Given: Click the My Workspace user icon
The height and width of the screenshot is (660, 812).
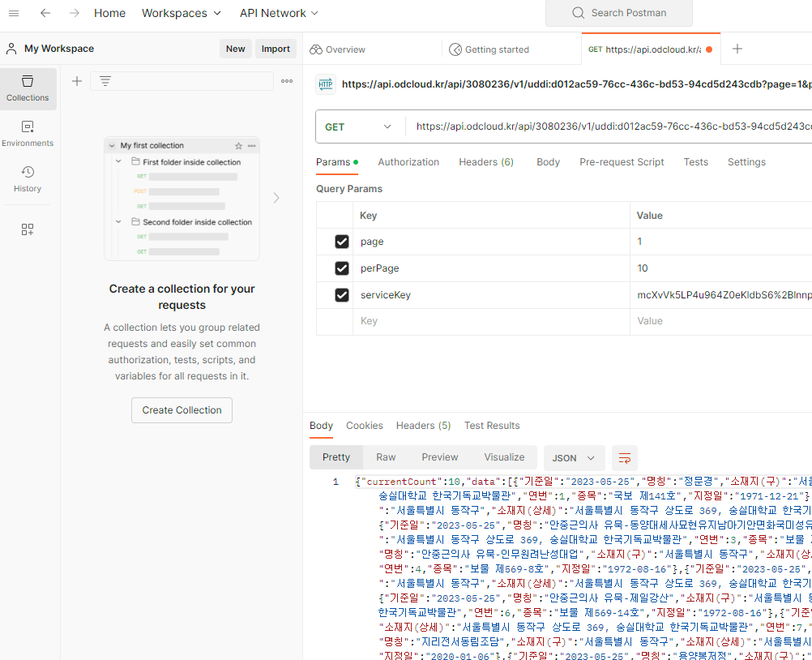Looking at the screenshot, I should click(11, 48).
